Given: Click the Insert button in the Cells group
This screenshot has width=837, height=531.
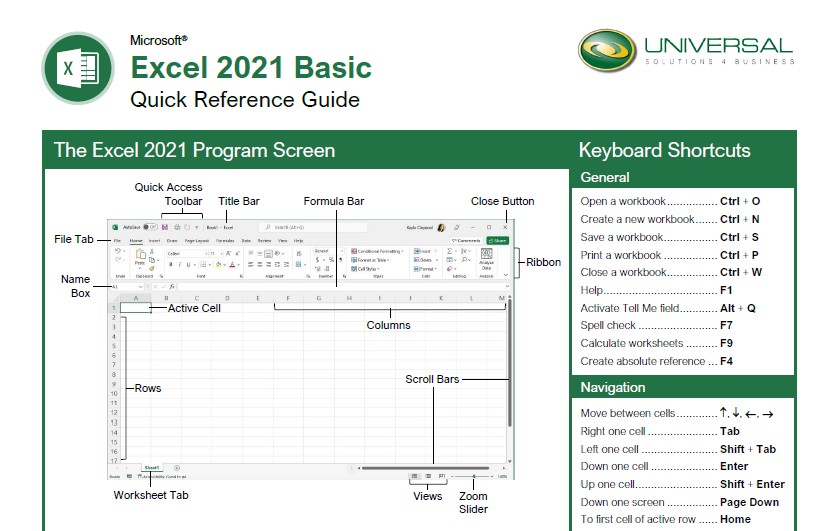Looking at the screenshot, I should pos(425,251).
